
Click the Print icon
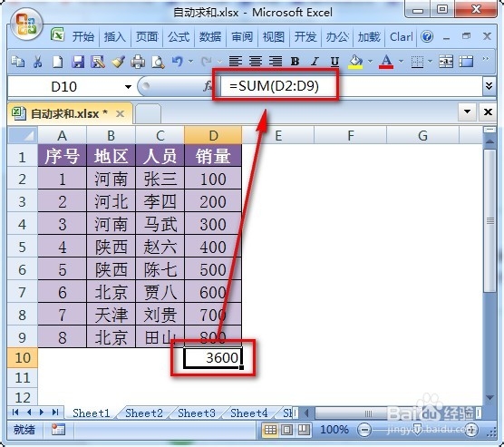[138, 61]
